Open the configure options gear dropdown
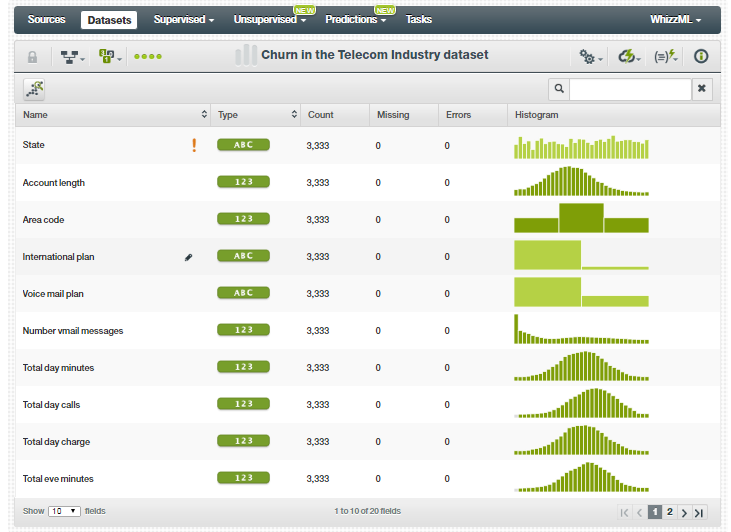Image resolution: width=731 pixels, height=532 pixels. tap(590, 57)
